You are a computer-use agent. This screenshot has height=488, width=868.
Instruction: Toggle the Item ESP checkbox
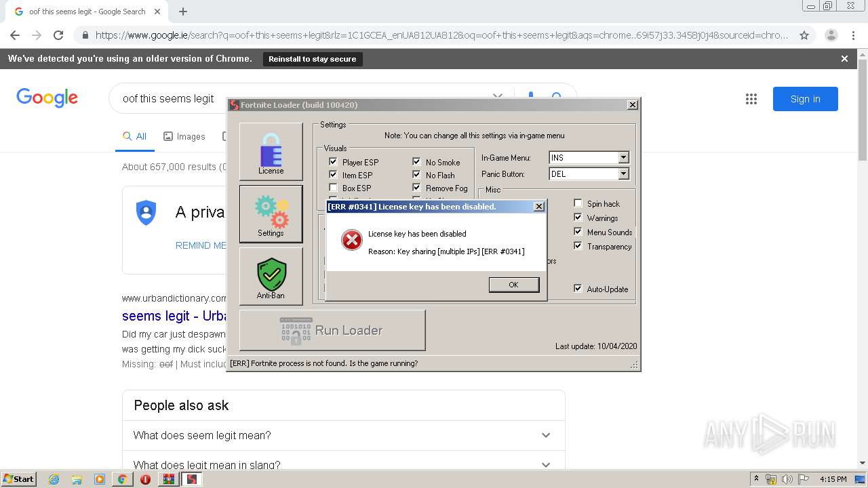tap(333, 175)
